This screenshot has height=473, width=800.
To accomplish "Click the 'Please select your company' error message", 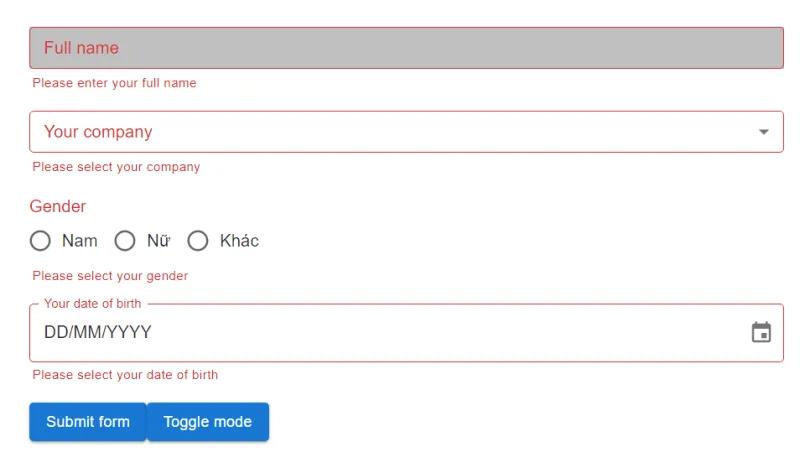I will (x=116, y=167).
